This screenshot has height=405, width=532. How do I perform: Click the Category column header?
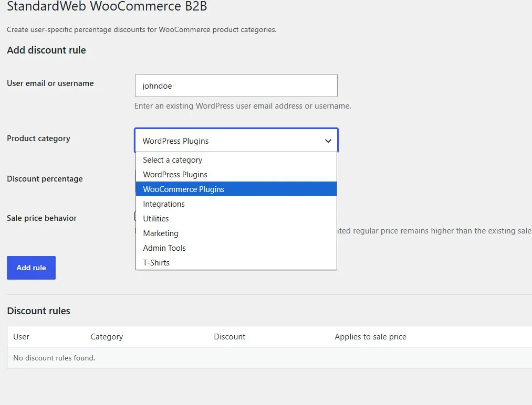pos(107,337)
